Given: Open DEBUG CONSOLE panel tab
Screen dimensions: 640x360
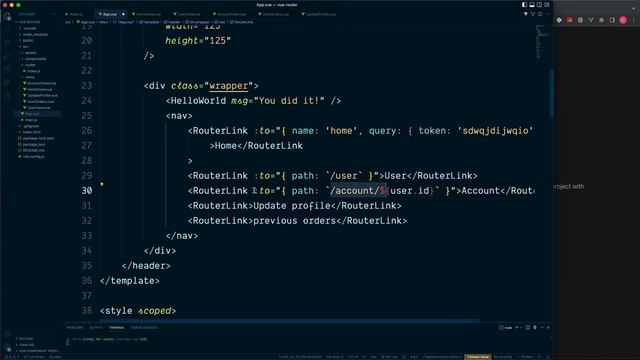Looking at the screenshot, I should (144, 327).
